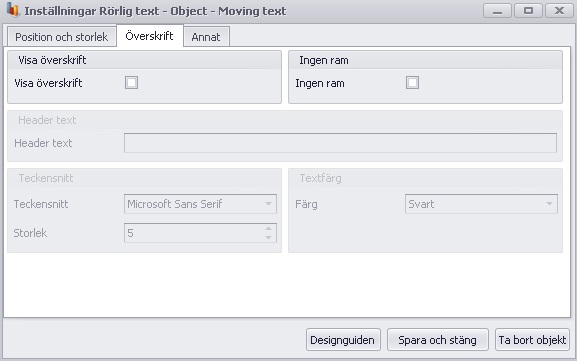Increase Storlek with the up arrow
This screenshot has height=361, width=577.
(269, 229)
